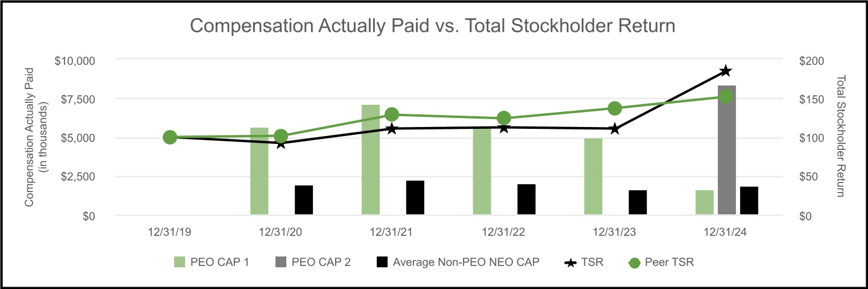Click the Peer TSR circle above 12/31/23
Screen dimensions: 868x289
point(615,108)
